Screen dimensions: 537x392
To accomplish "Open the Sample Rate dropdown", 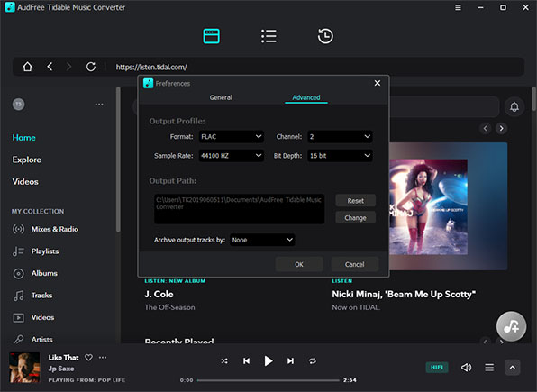I will click(232, 156).
